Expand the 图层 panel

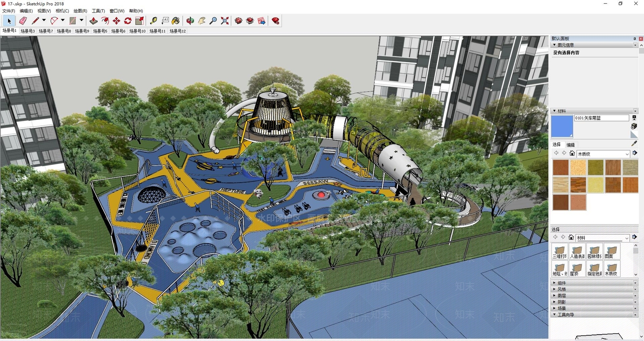[x=594, y=296]
